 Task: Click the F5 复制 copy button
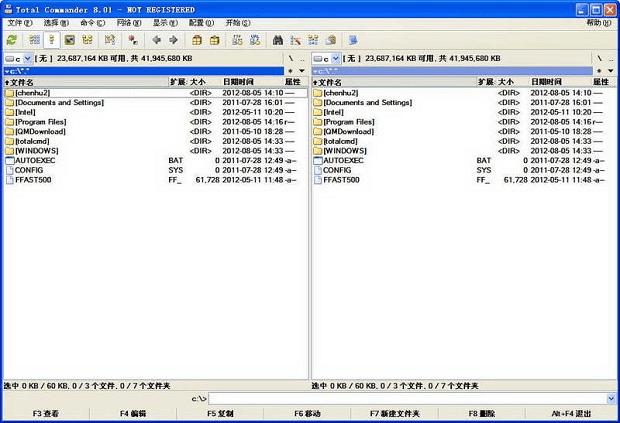(x=220, y=414)
